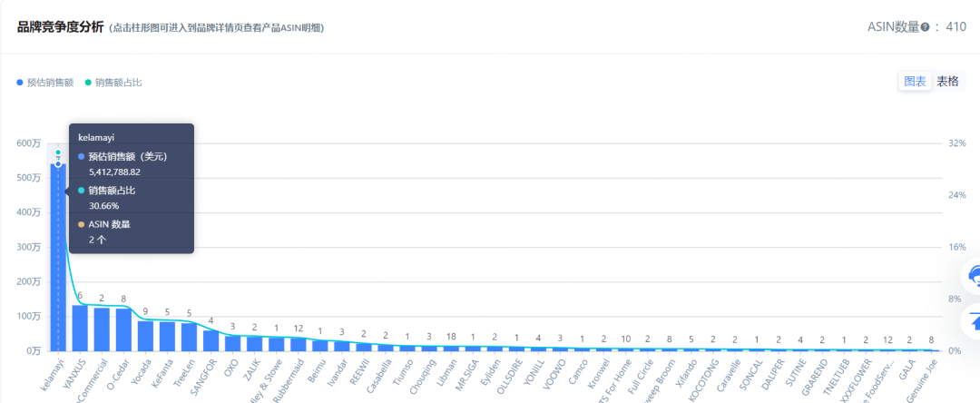Click the YANXUS brand bar

click(80, 328)
